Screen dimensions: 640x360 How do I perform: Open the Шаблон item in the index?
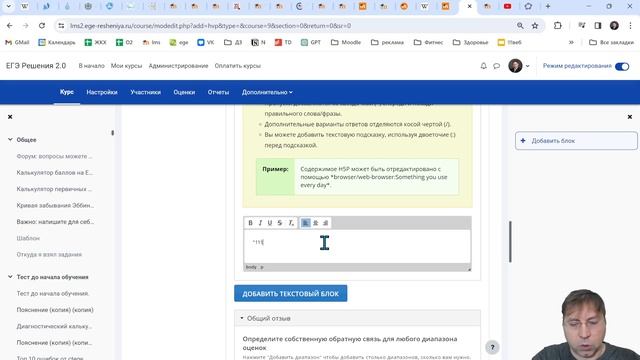(28, 238)
